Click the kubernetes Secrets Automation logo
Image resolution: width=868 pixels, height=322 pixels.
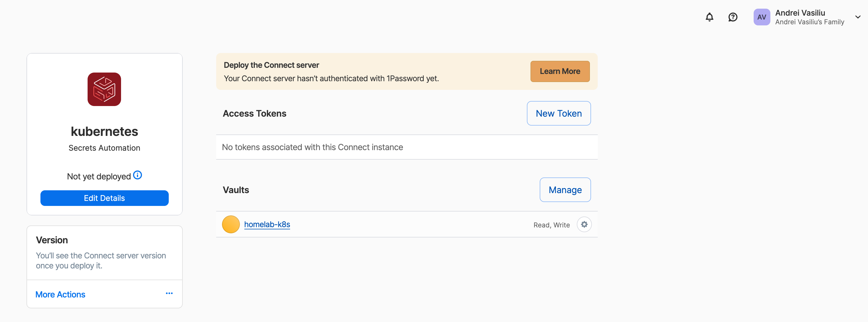click(104, 89)
